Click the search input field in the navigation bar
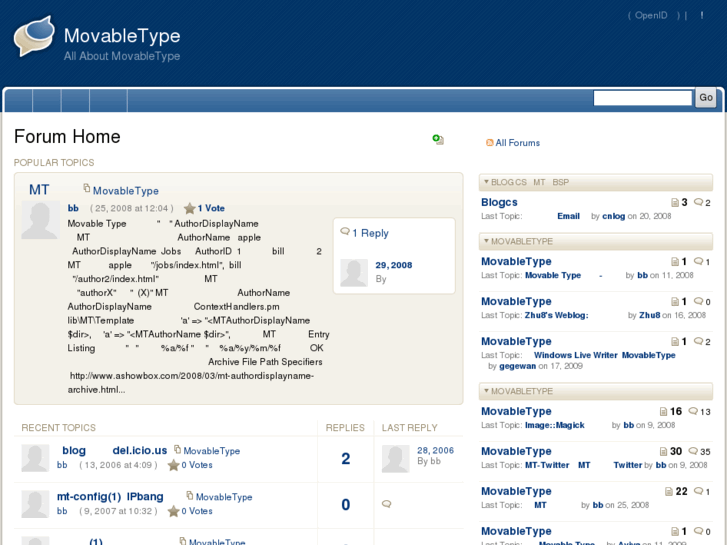This screenshot has height=545, width=727. click(643, 98)
